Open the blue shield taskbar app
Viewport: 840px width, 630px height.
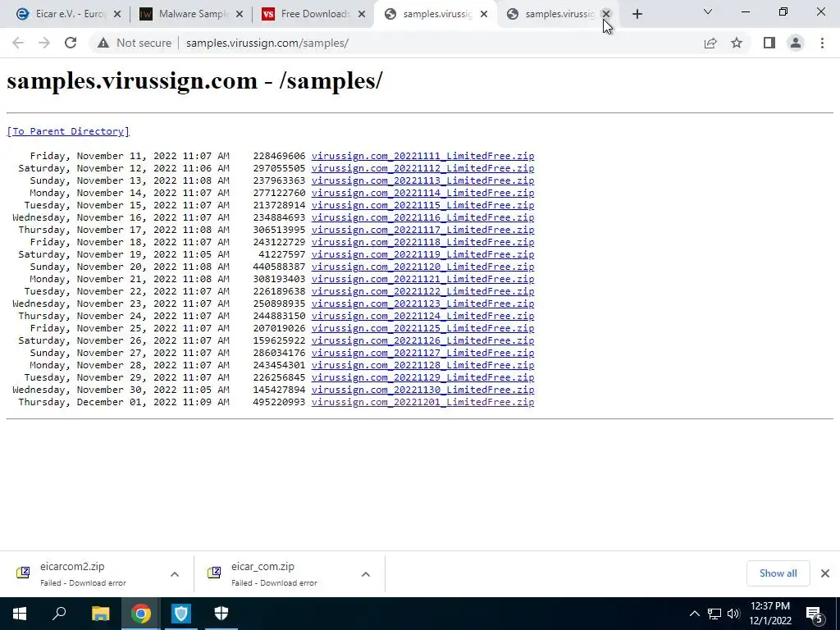(181, 614)
